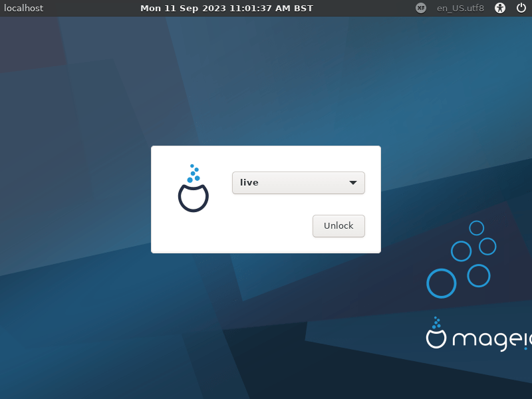Viewport: 532px width, 399px height.
Task: Open the live user dropdown
Action: click(x=298, y=182)
